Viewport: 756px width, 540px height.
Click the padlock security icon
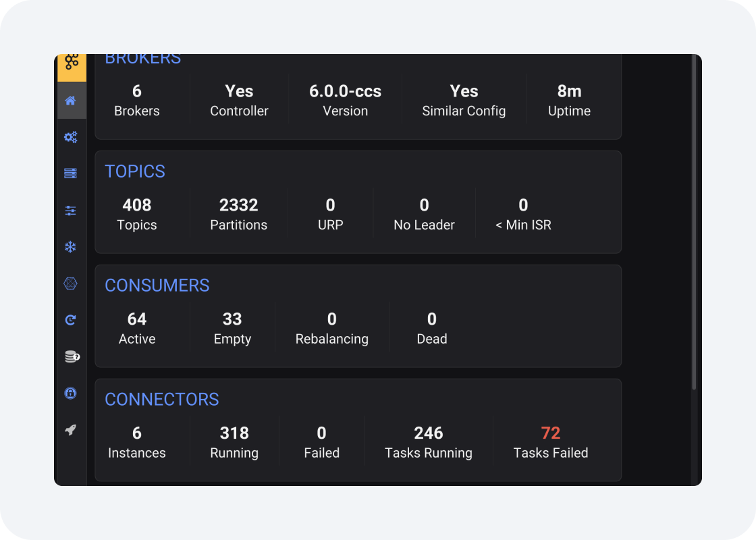[x=71, y=393]
